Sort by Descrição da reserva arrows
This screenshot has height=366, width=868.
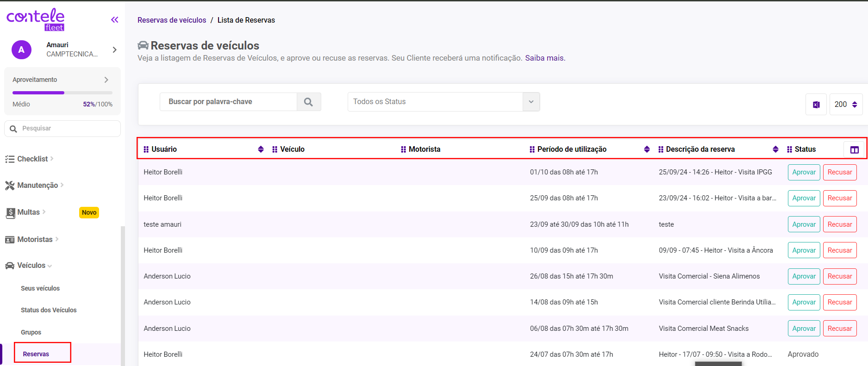[775, 149]
